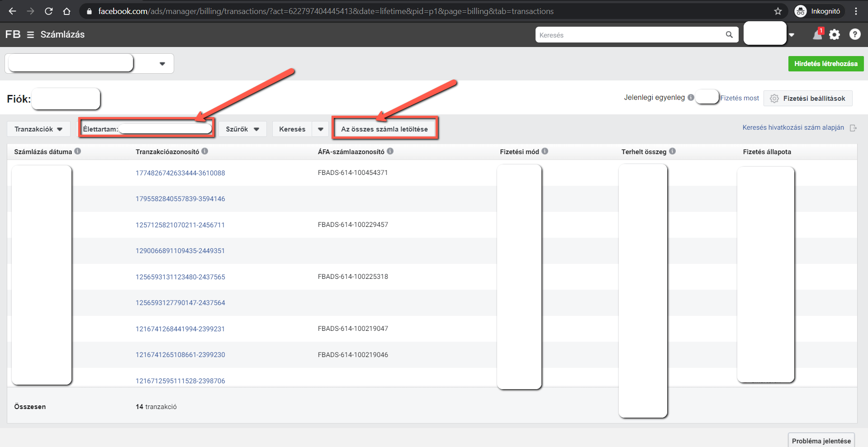Click Keresés hivatkozási szám alapján link

click(x=793, y=127)
